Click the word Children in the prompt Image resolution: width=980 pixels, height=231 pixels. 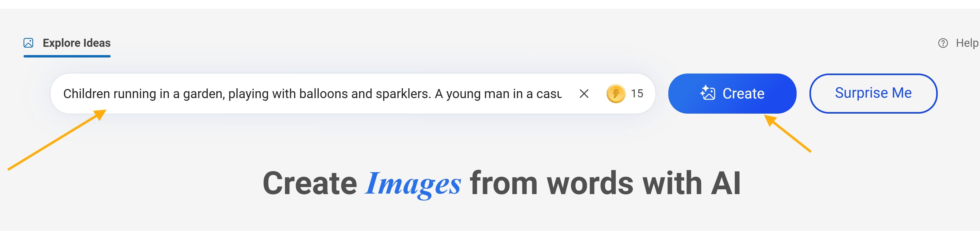86,94
